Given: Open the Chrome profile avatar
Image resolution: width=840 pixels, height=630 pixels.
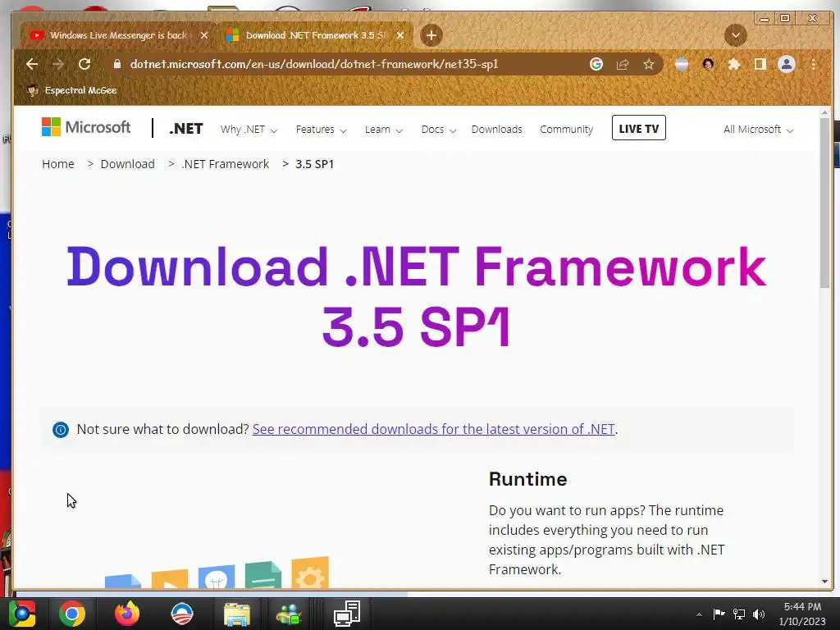Looking at the screenshot, I should [787, 64].
